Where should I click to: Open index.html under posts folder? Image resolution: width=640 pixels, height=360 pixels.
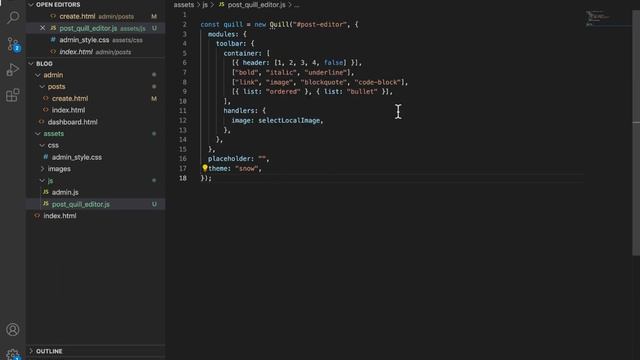tap(96, 110)
